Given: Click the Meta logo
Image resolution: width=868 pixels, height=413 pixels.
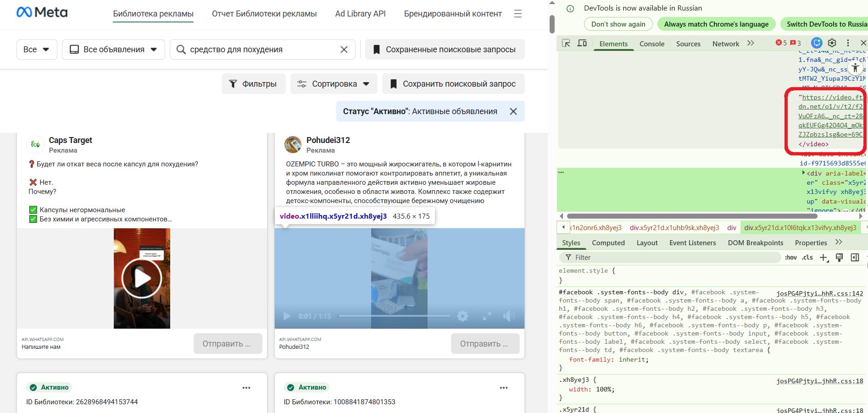Looking at the screenshot, I should click(x=42, y=12).
